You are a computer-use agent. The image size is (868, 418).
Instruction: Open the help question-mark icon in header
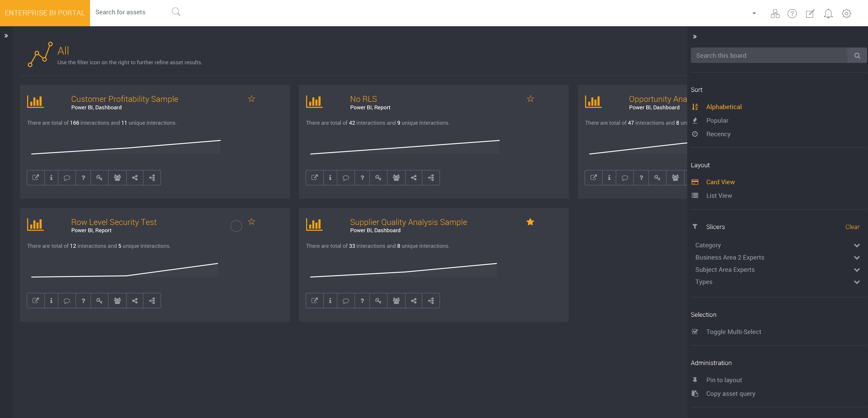click(792, 14)
